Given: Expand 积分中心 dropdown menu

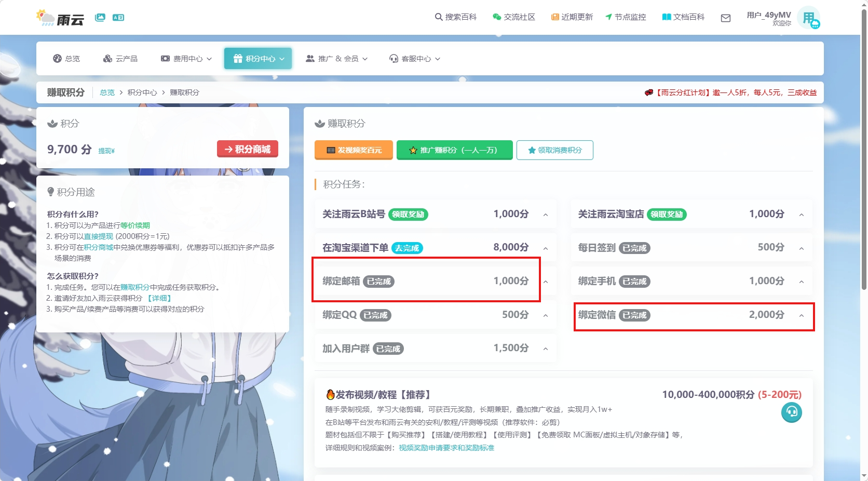Looking at the screenshot, I should [x=258, y=59].
